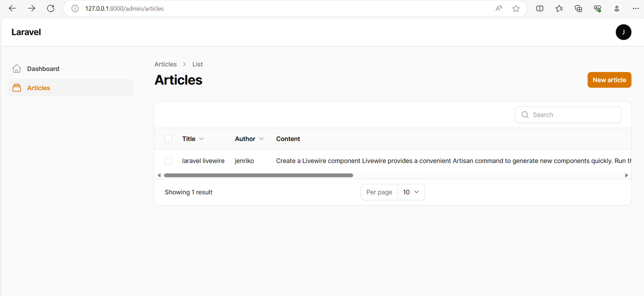Click the Articles stack icon in sidebar

(17, 88)
